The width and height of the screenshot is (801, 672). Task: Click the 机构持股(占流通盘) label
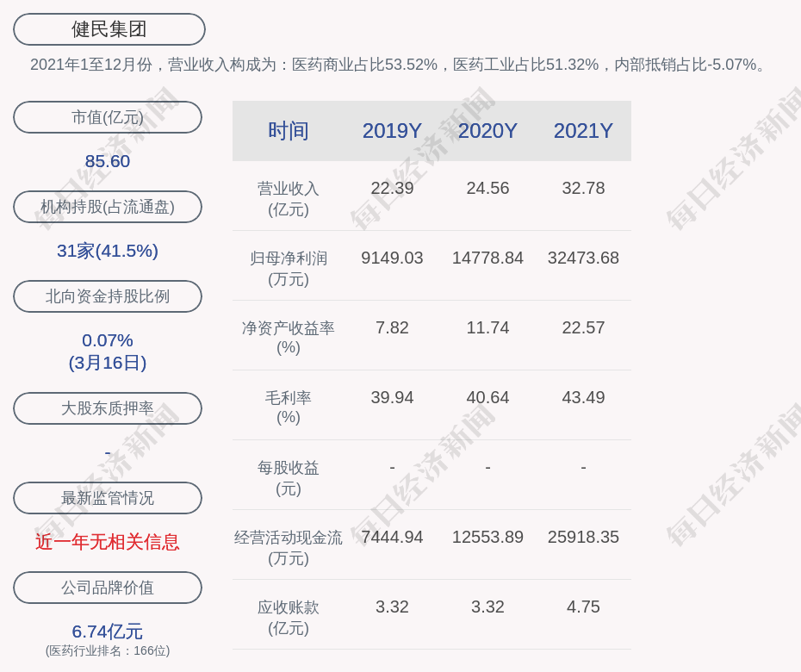tap(108, 207)
